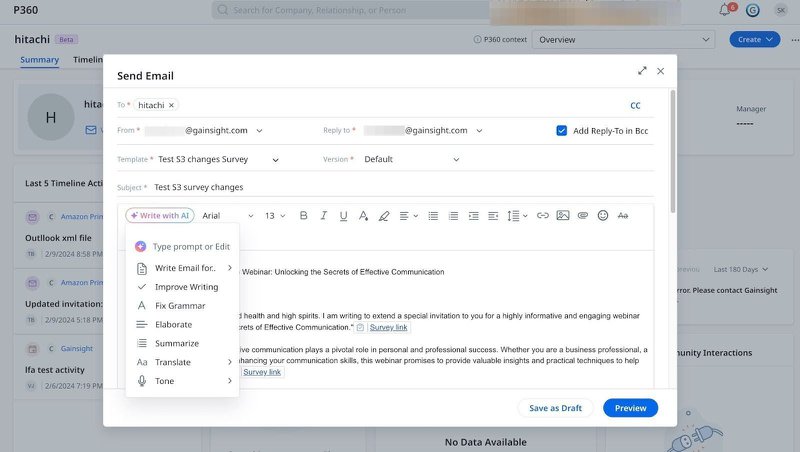The height and width of the screenshot is (452, 800).
Task: Attach a file with the paperclip icon
Action: (583, 216)
